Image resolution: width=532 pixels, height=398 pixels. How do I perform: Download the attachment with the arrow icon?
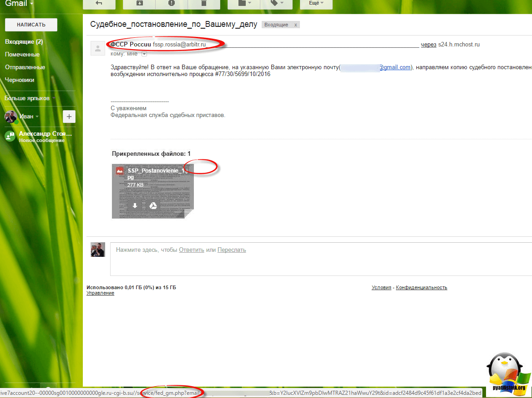(135, 205)
